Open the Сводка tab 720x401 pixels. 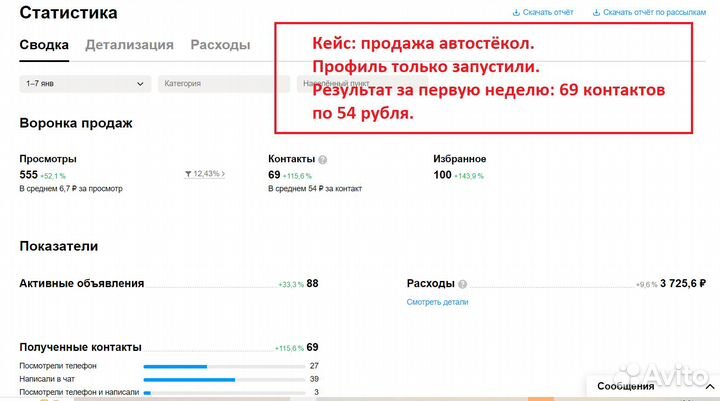[44, 45]
